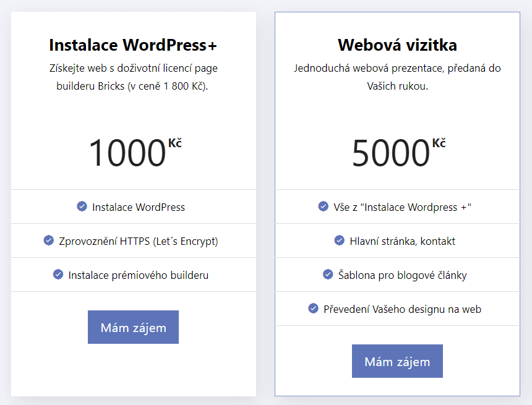532x405 pixels.
Task: Click checkmark icon by Instalace prémiového builderu
Action: coord(58,275)
